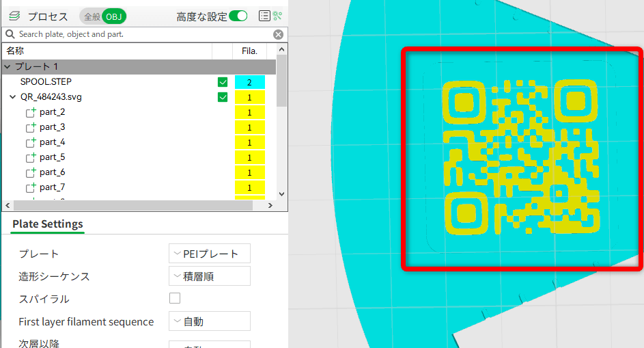644x348 pixels.
Task: Click the part_7 add-part icon
Action: pos(31,187)
